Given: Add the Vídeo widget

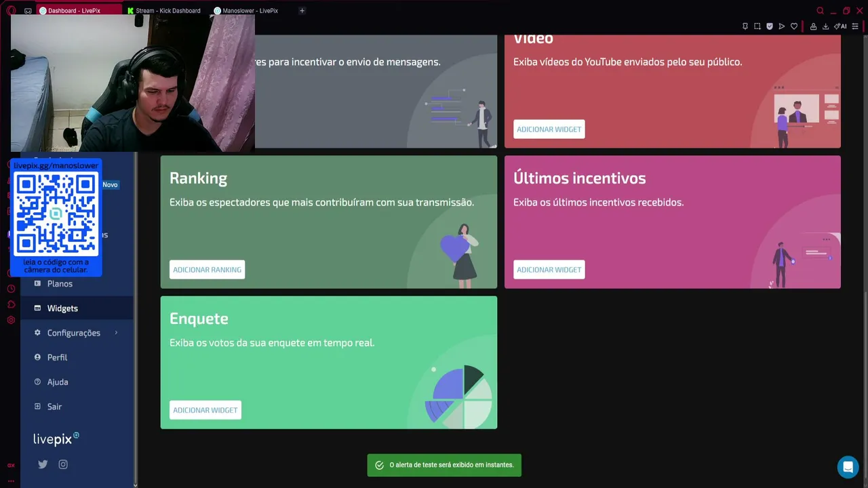Looking at the screenshot, I should (549, 129).
